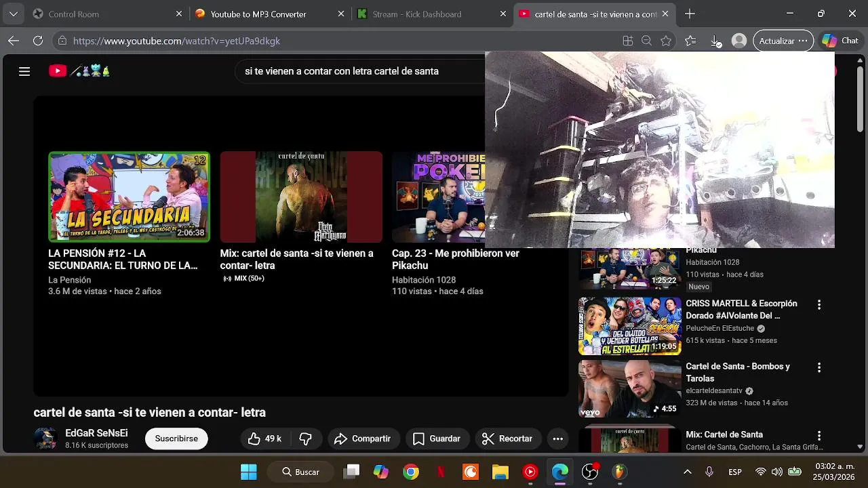
Task: Open Crunchyroll from the taskbar
Action: pyautogui.click(x=471, y=472)
